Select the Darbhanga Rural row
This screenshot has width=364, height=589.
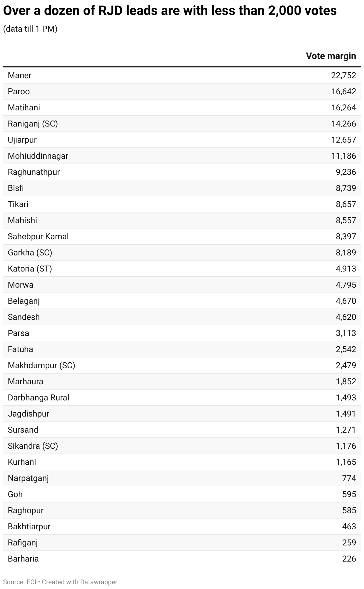click(182, 397)
